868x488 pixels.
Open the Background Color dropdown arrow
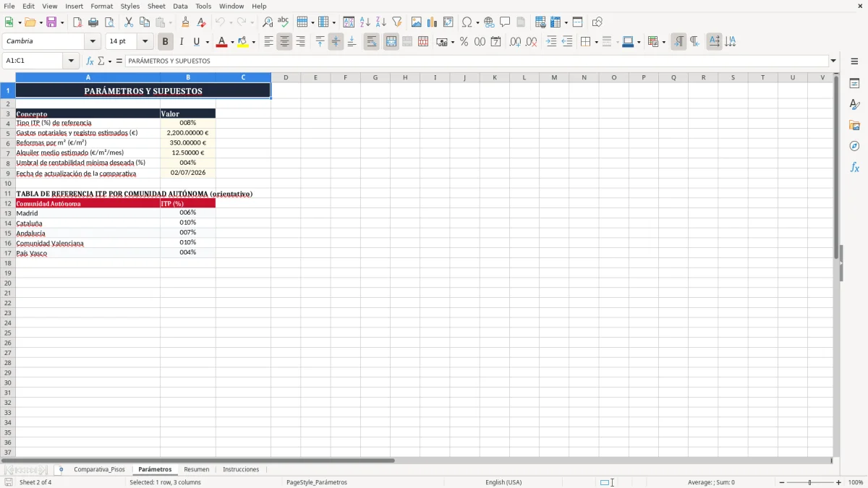(x=253, y=42)
